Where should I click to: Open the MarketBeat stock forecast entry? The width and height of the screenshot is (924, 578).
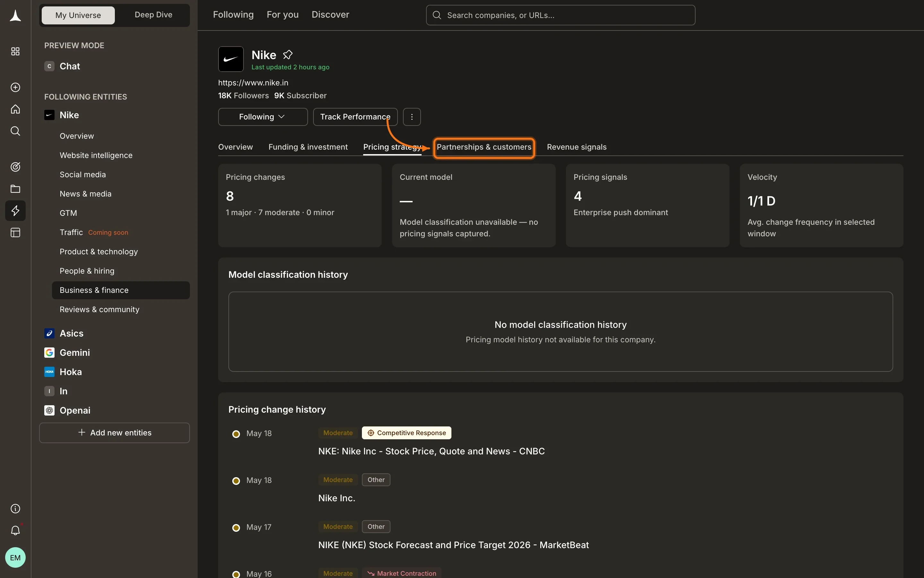point(454,545)
